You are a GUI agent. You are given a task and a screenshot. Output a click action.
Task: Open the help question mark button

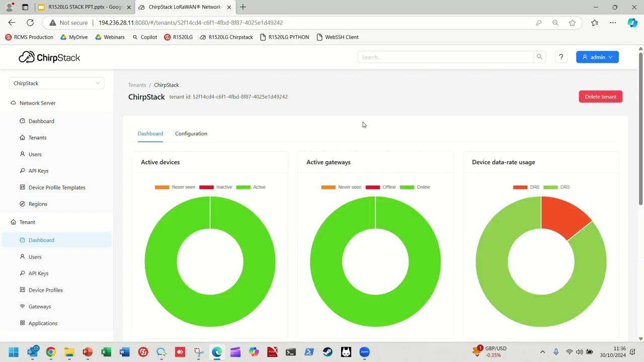click(561, 57)
